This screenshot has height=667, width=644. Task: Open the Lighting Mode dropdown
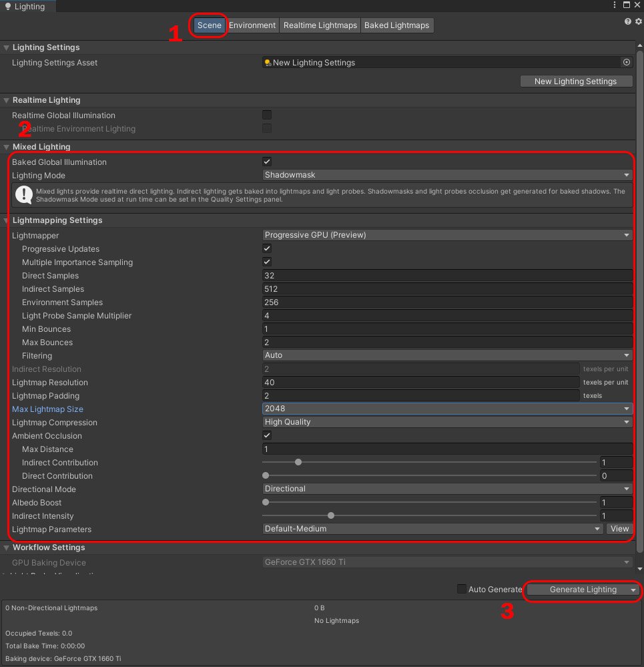tap(446, 174)
